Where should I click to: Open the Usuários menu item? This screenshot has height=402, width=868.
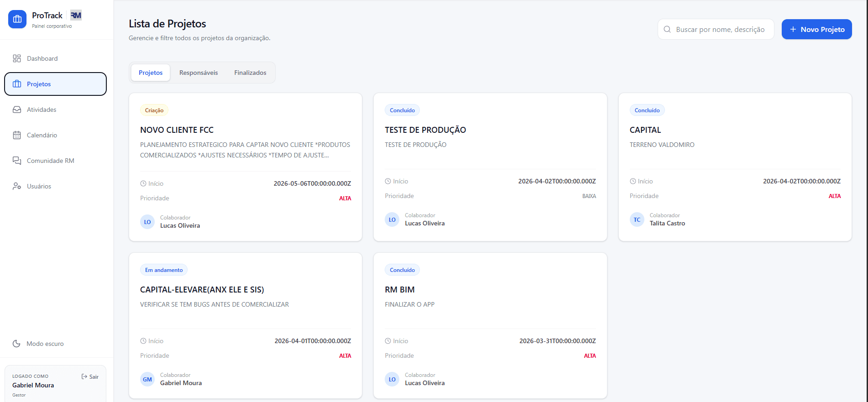[56, 186]
